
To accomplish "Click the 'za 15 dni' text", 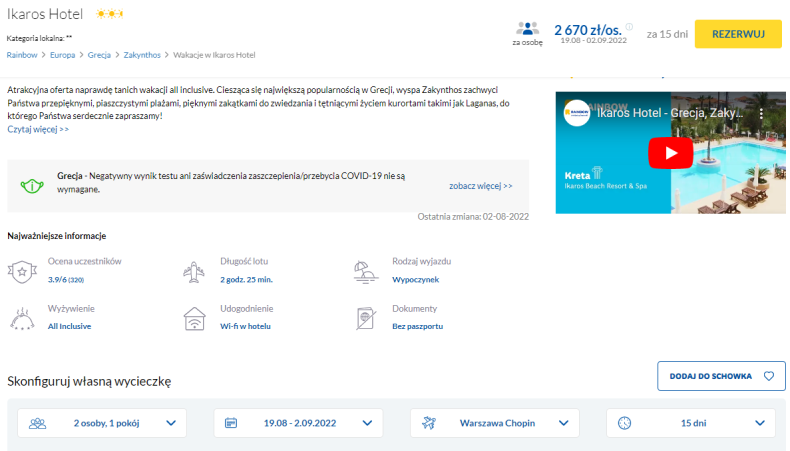I will (667, 34).
